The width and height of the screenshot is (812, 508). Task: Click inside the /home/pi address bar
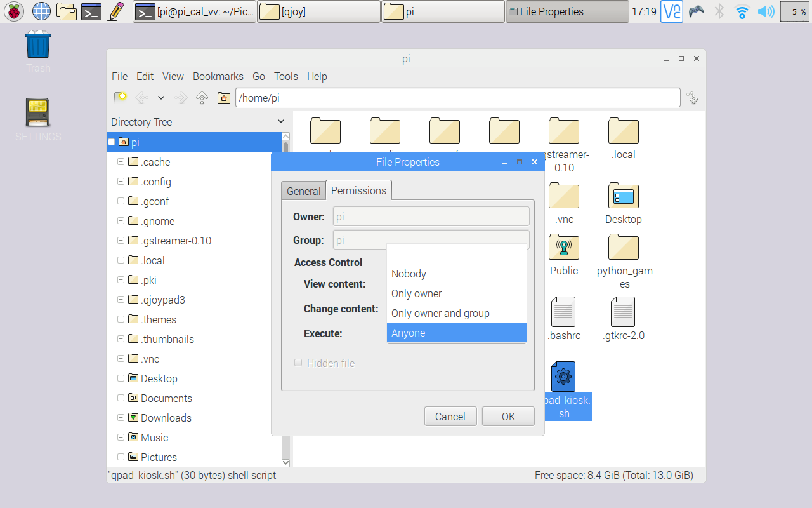[458, 98]
